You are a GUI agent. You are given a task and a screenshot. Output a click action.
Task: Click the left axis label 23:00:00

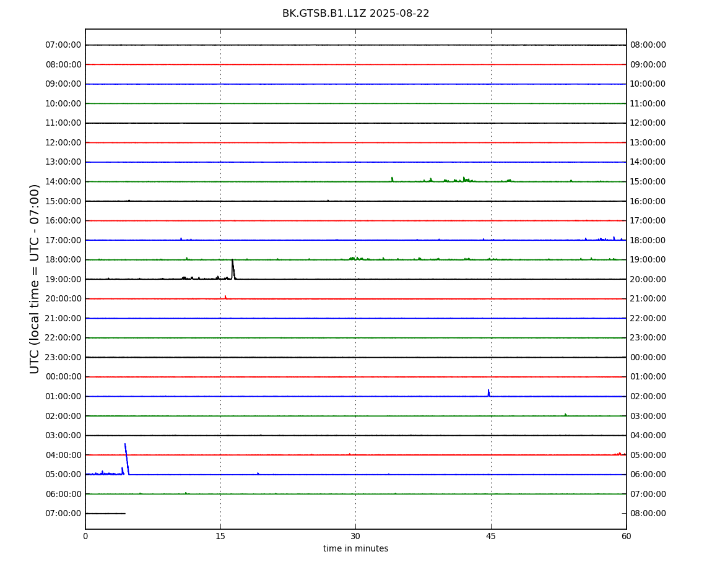click(x=63, y=357)
